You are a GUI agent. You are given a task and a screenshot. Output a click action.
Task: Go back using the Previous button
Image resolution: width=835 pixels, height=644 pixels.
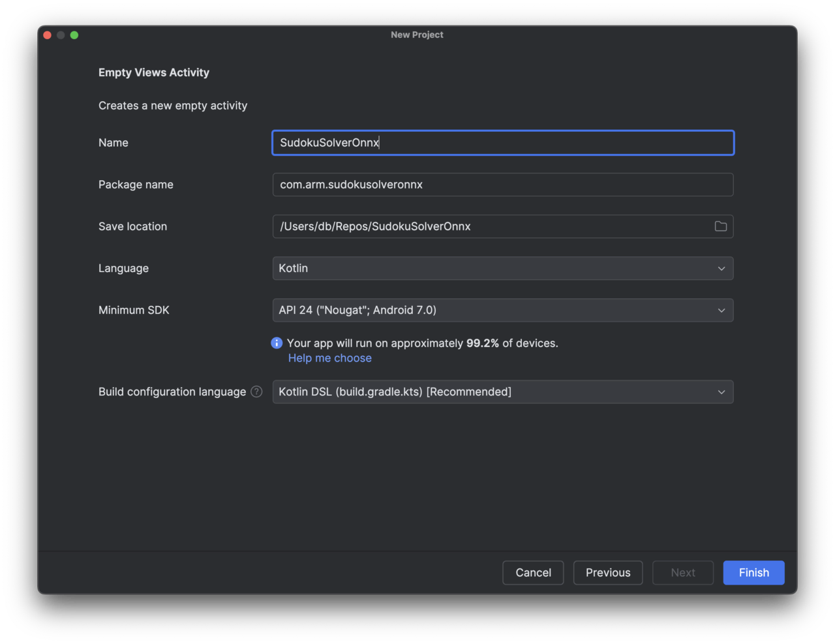(608, 572)
